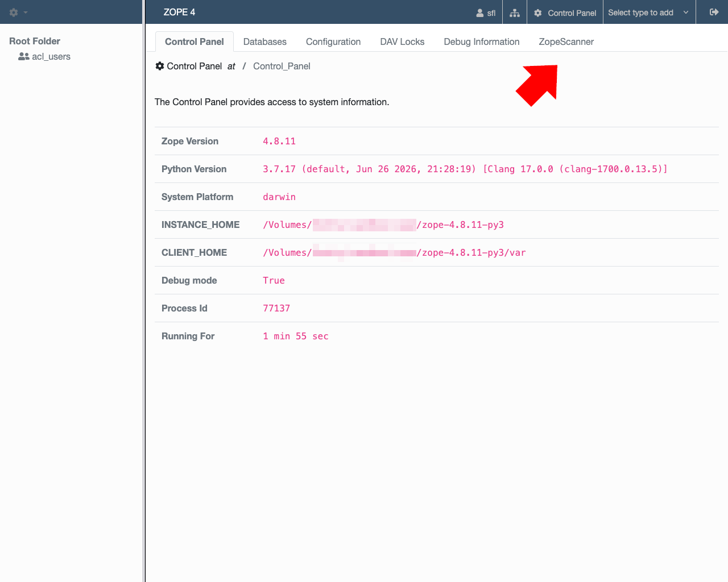This screenshot has width=728, height=582.
Task: Click the Zope Version label
Action: point(190,141)
